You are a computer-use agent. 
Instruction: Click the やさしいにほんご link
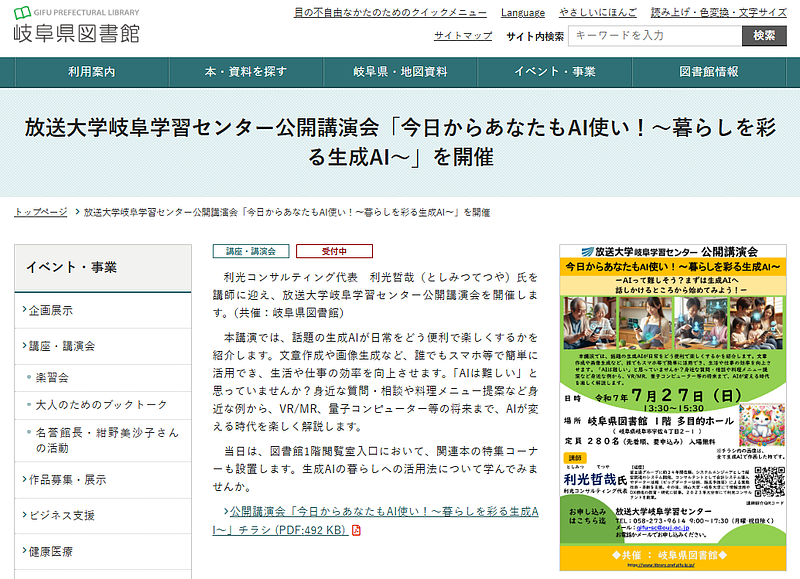click(599, 13)
